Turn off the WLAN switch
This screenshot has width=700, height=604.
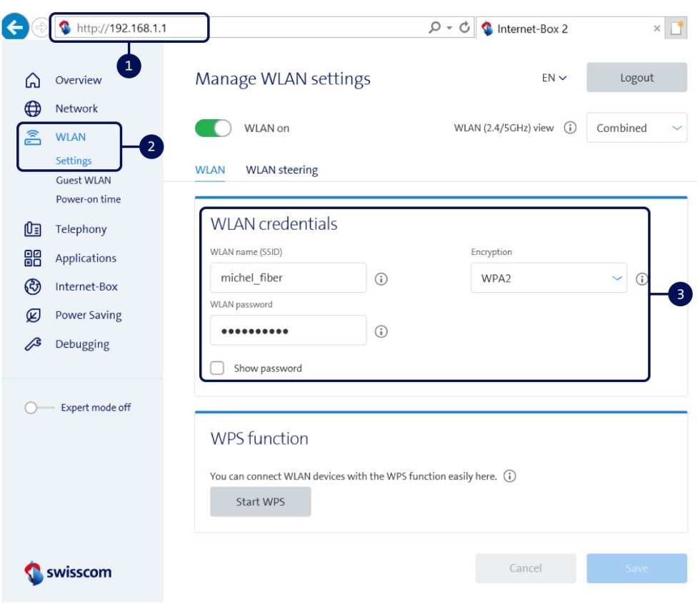(x=212, y=125)
